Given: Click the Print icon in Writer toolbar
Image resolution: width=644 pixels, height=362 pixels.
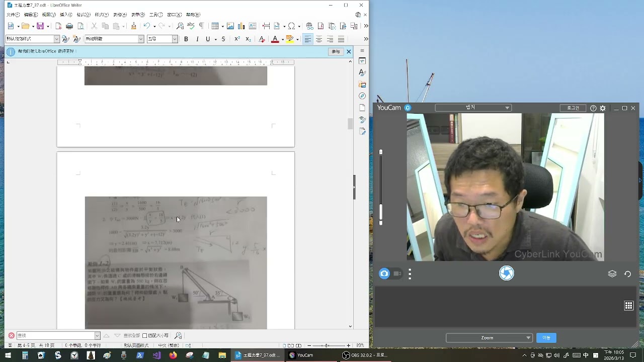Looking at the screenshot, I should coord(69,26).
